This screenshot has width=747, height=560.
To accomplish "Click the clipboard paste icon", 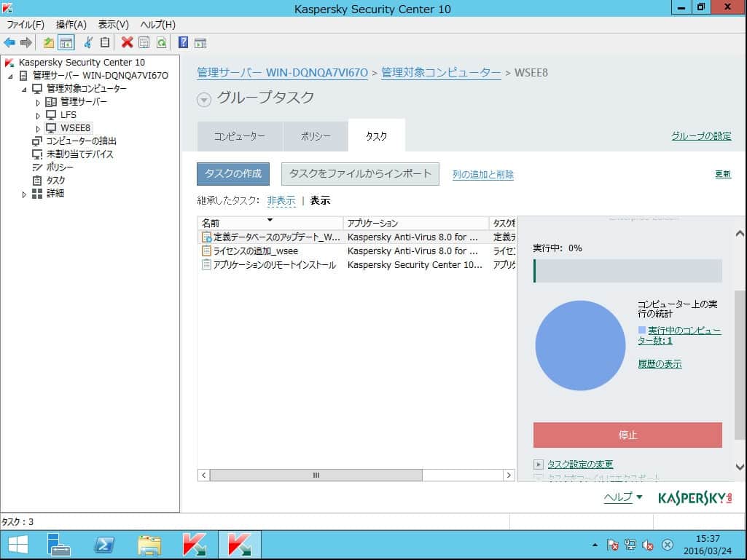I will pyautogui.click(x=105, y=43).
